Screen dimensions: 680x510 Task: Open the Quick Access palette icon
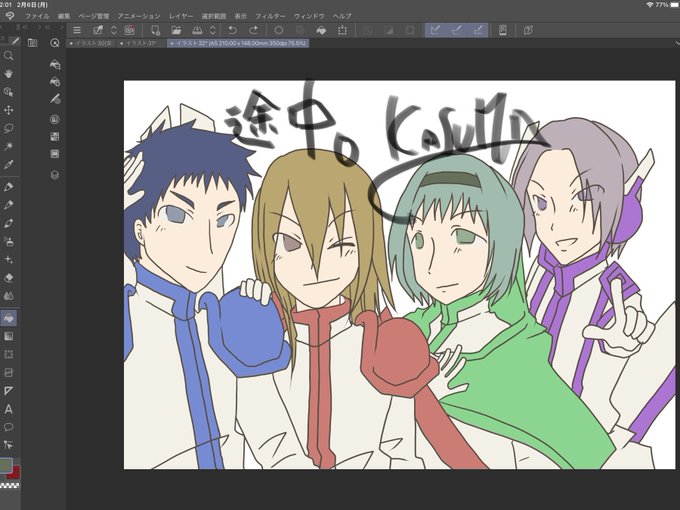point(33,42)
